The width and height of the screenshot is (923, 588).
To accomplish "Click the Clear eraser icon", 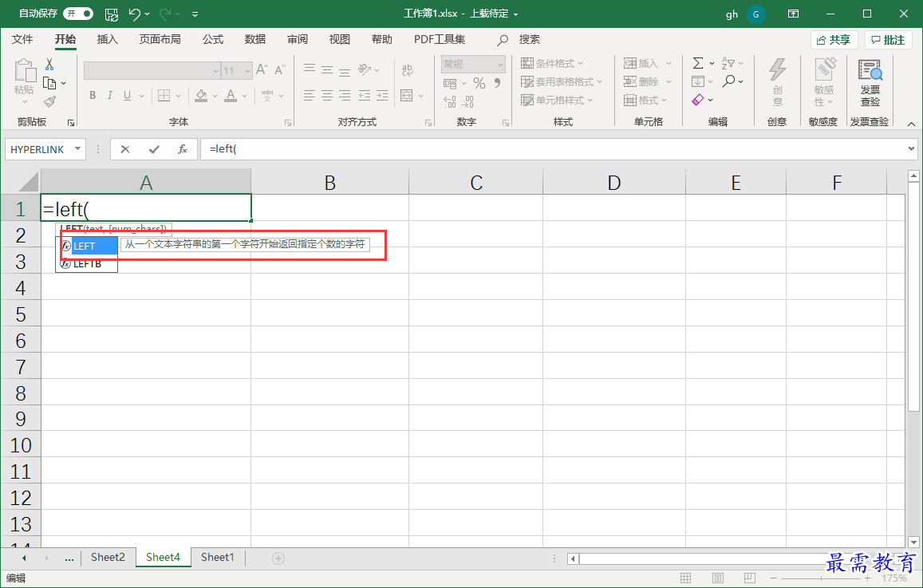I will 698,100.
